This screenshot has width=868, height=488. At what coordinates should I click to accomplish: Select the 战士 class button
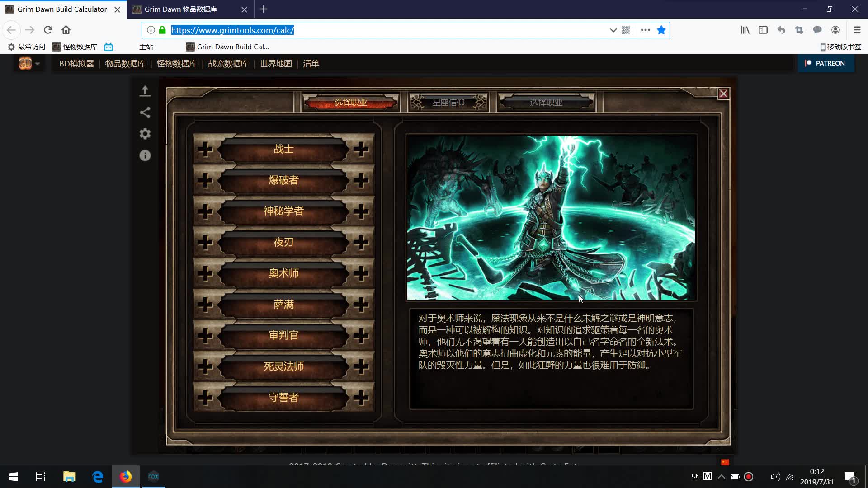coord(283,149)
